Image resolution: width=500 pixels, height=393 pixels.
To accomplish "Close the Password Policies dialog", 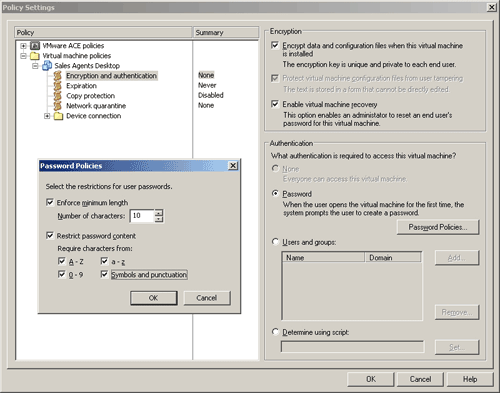I will 233,166.
